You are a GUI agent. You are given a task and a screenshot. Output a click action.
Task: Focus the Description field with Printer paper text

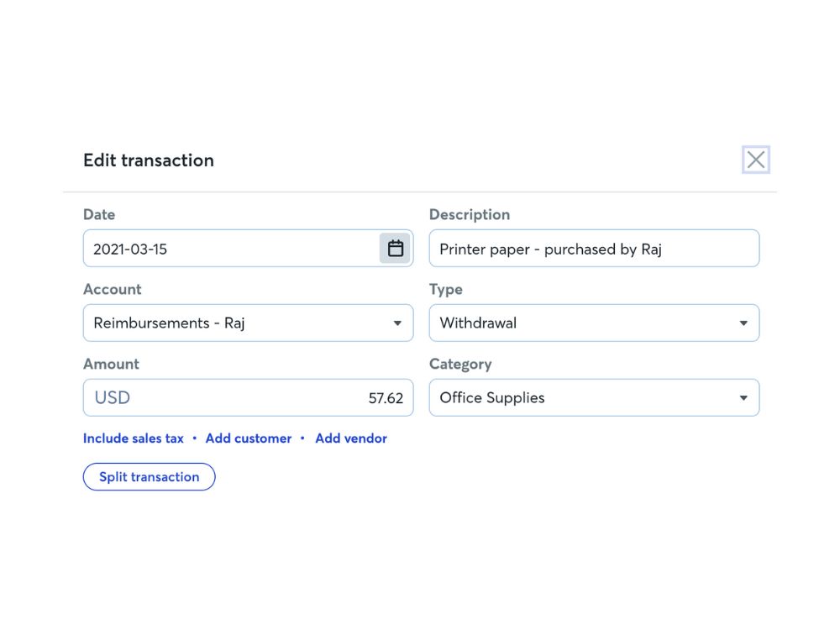click(594, 248)
